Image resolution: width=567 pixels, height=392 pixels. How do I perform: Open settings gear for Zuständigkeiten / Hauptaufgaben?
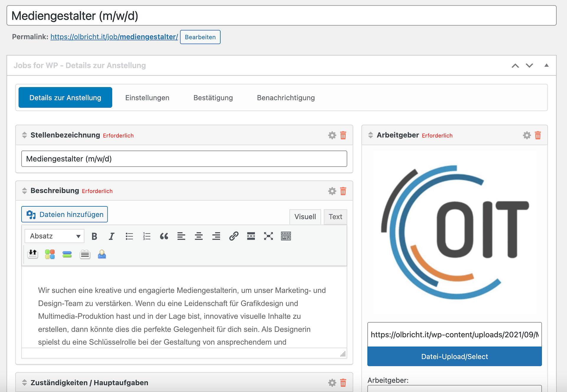pyautogui.click(x=332, y=383)
